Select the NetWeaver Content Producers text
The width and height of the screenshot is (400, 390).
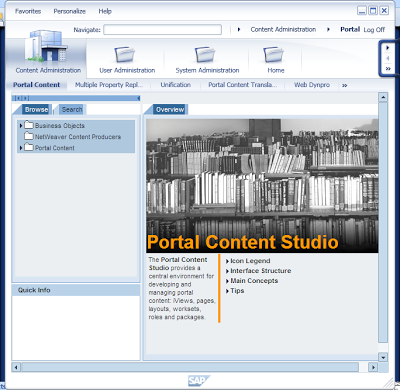(x=78, y=137)
